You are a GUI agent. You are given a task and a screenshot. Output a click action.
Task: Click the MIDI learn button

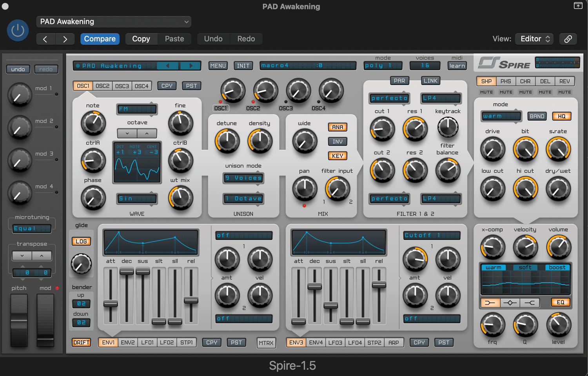457,66
